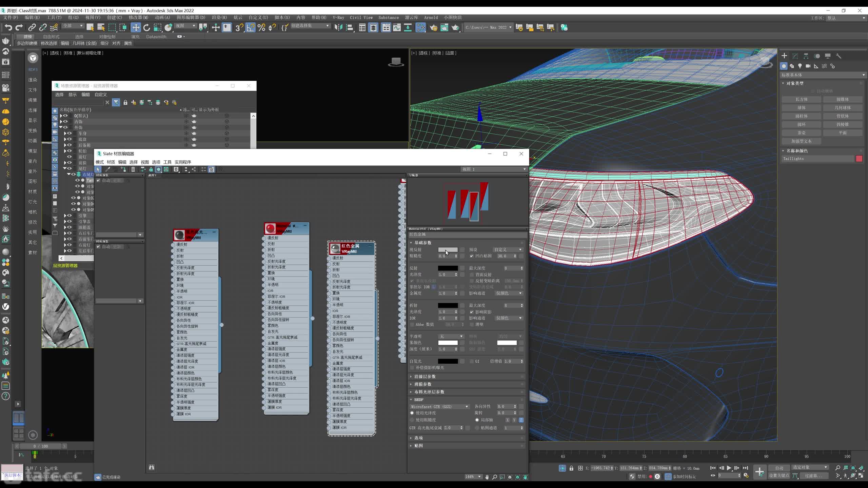Toggle visibility eye for 车身 layer
This screenshot has width=868, height=488.
[69, 133]
